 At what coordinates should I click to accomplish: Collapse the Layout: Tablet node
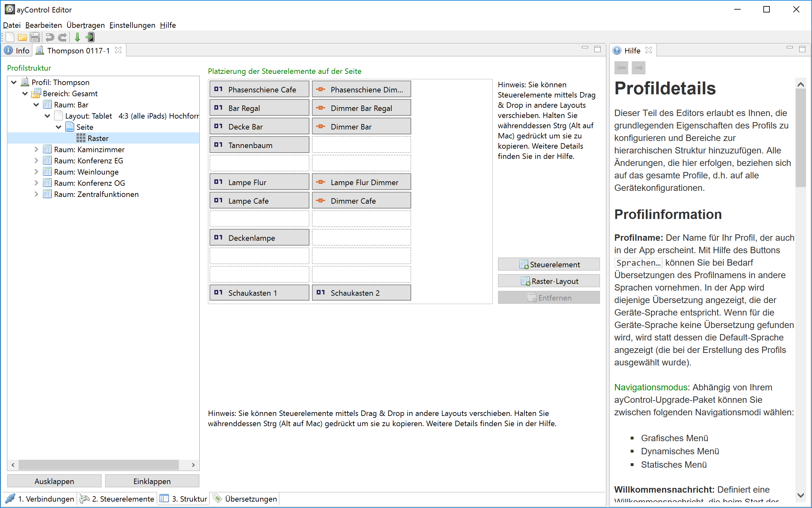47,116
